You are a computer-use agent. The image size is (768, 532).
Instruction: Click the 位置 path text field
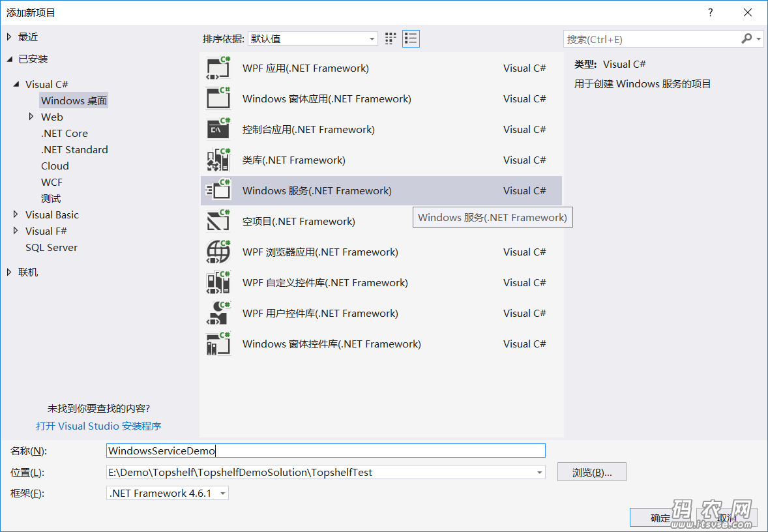(320, 472)
